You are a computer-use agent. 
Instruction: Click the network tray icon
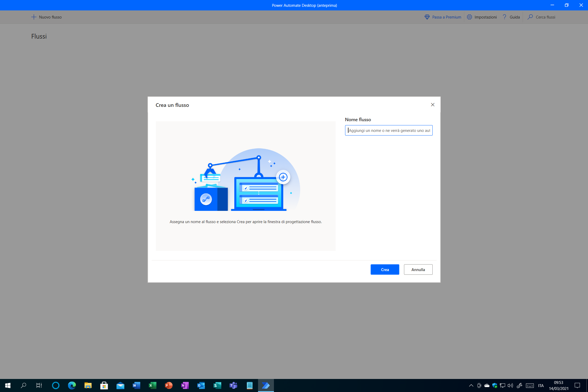[x=503, y=385]
